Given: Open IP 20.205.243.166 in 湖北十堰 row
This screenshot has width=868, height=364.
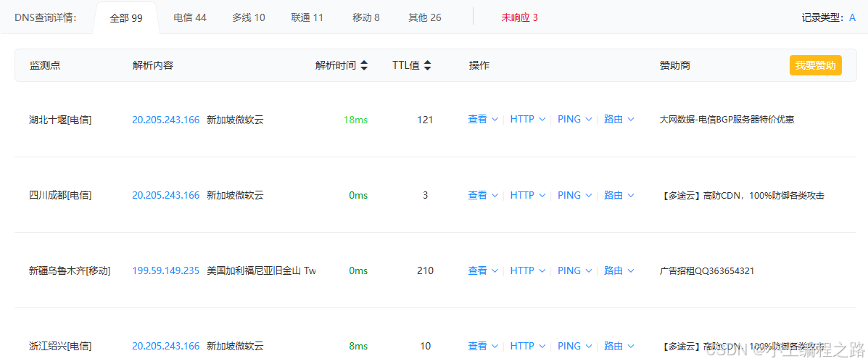Looking at the screenshot, I should (165, 119).
